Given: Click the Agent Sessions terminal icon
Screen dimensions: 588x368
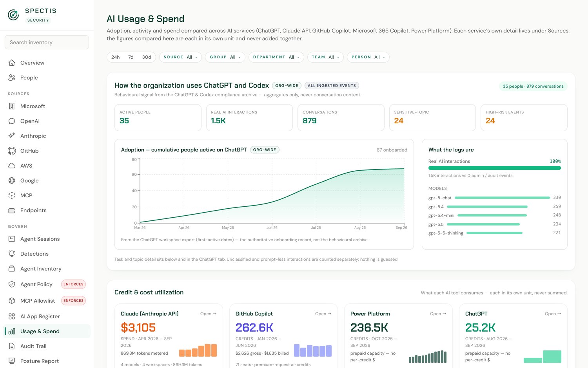Looking at the screenshot, I should tap(12, 239).
